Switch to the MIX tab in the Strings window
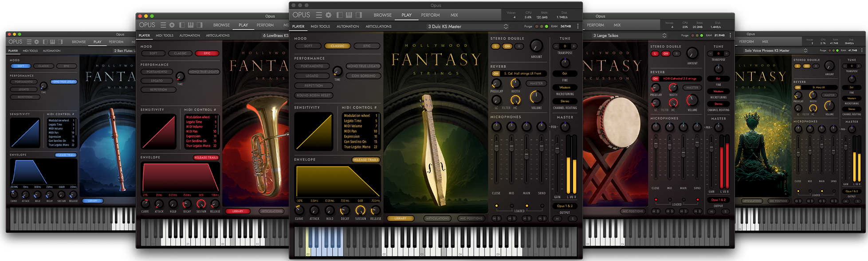868x261 pixels. pyautogui.click(x=454, y=15)
